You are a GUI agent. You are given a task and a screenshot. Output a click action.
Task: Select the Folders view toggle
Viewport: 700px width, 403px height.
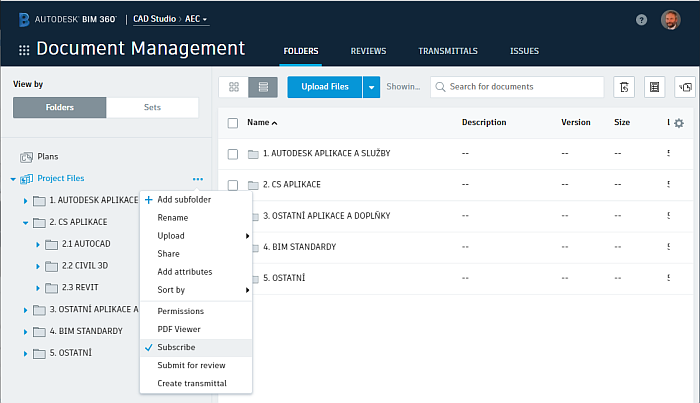click(59, 108)
